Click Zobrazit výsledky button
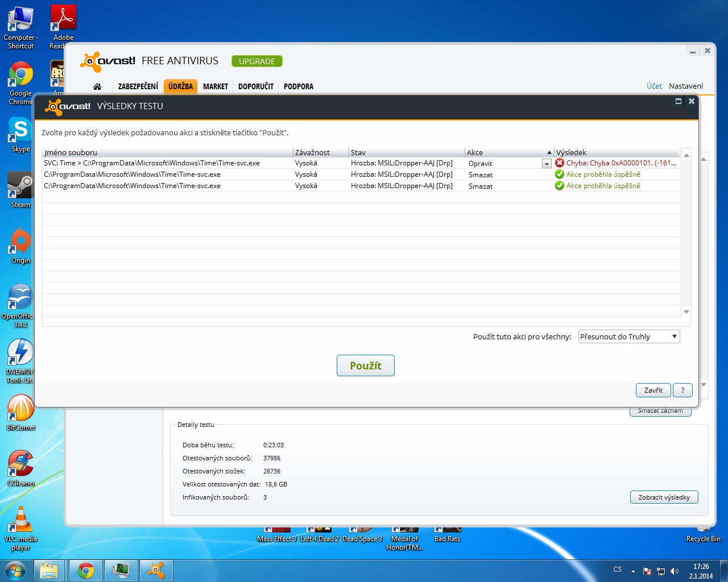 point(664,497)
